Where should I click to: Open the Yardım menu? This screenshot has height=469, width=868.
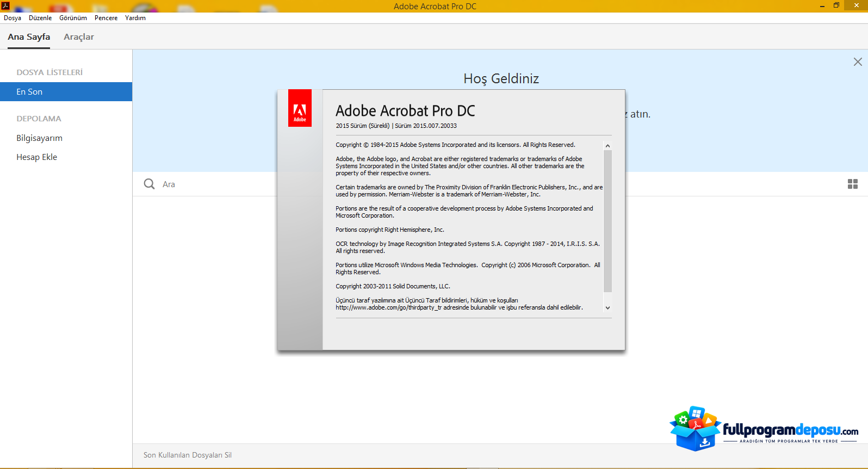135,18
